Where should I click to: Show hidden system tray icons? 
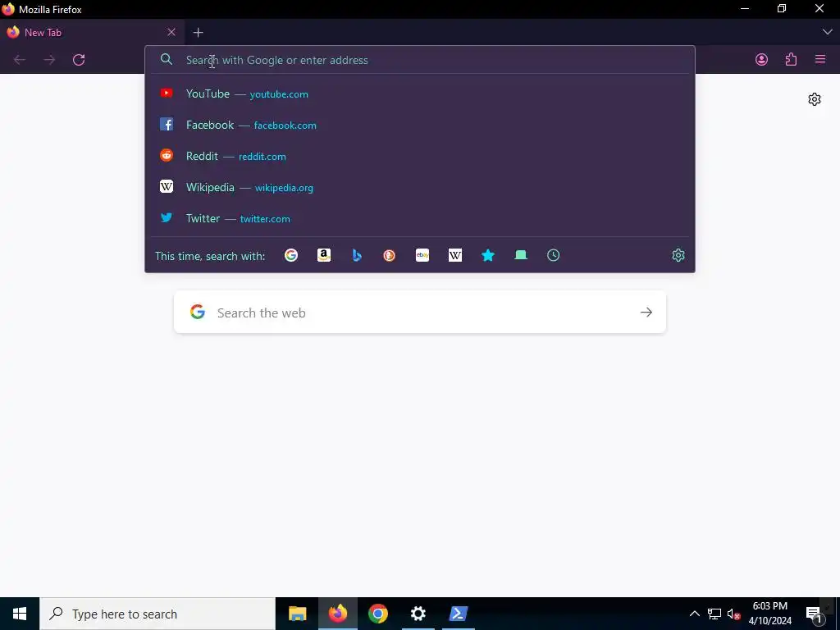click(x=694, y=614)
